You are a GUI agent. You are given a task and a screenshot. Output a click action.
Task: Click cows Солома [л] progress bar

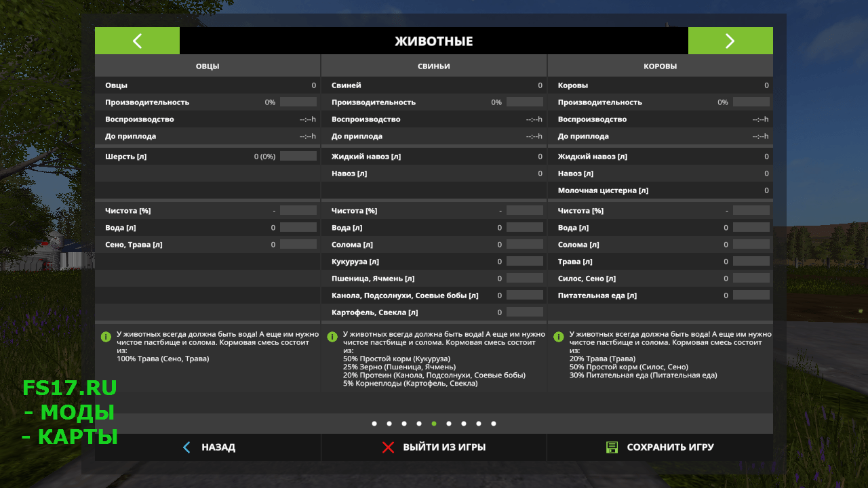click(x=751, y=244)
